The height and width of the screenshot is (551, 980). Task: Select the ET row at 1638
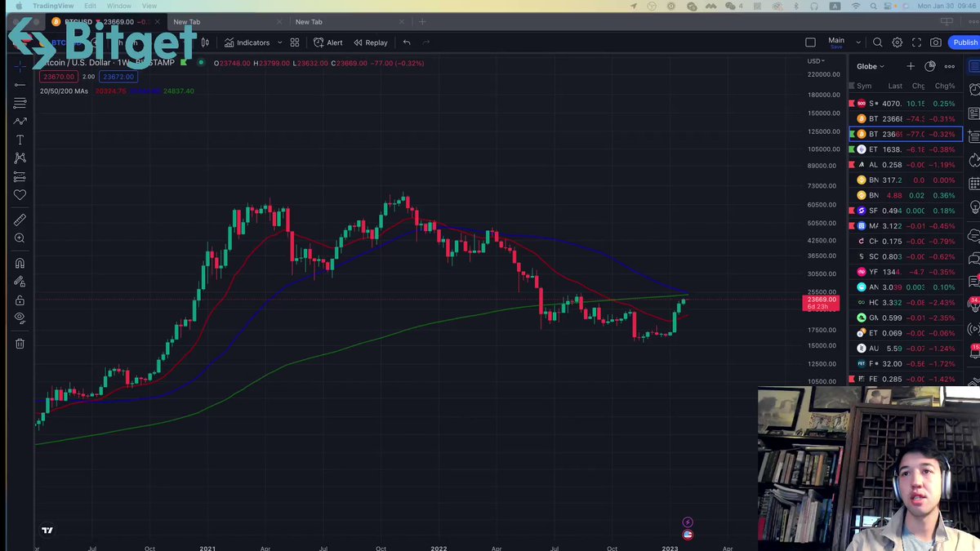pyautogui.click(x=905, y=149)
